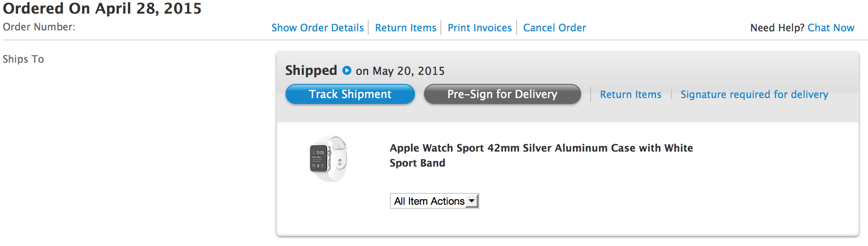This screenshot has width=868, height=246.
Task: Click the Order Number label
Action: (x=39, y=27)
